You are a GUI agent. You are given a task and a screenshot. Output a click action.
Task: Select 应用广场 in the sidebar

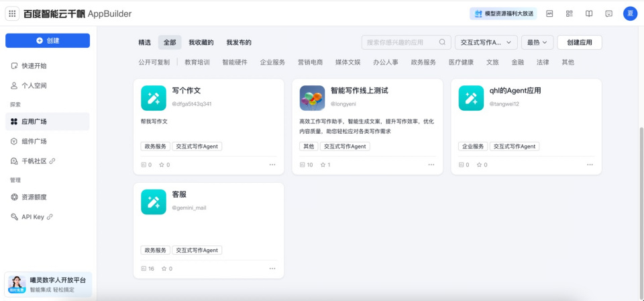(x=47, y=122)
